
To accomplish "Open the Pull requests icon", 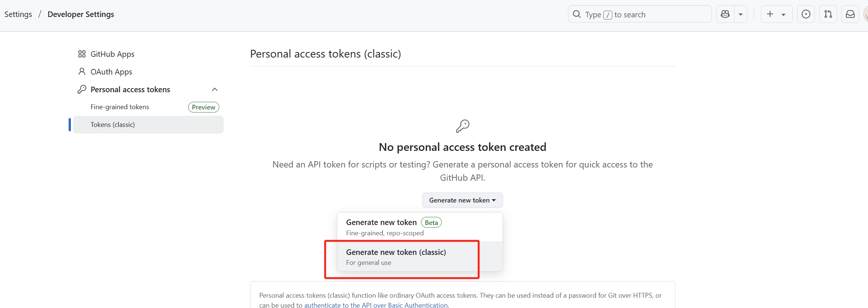I will point(828,14).
